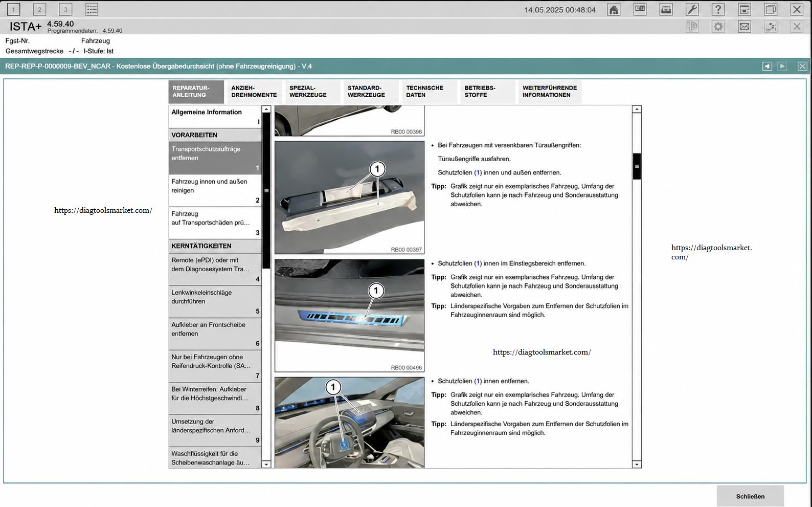Screen dimensions: 812x507
Task: Click door handle image RB00 00397
Action: 349,197
